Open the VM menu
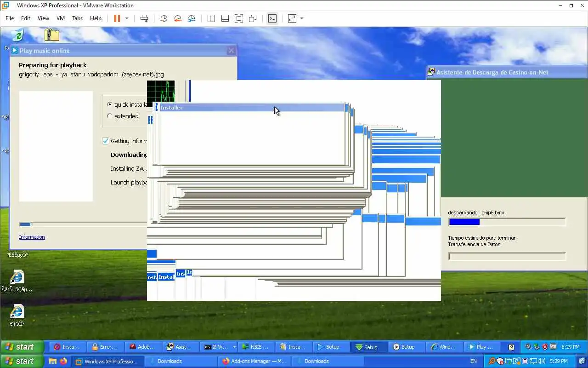Viewport: 588px width, 368px height. click(x=61, y=18)
